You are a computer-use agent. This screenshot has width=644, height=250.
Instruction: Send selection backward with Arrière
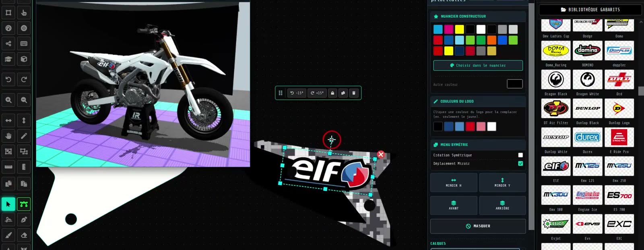[x=502, y=205]
